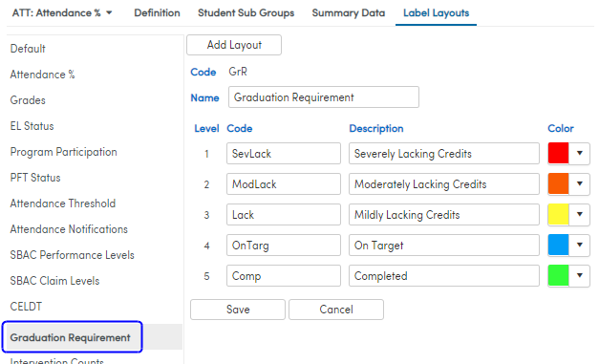This screenshot has width=599, height=364.
Task: Edit the OnTarg code field
Action: pos(284,246)
